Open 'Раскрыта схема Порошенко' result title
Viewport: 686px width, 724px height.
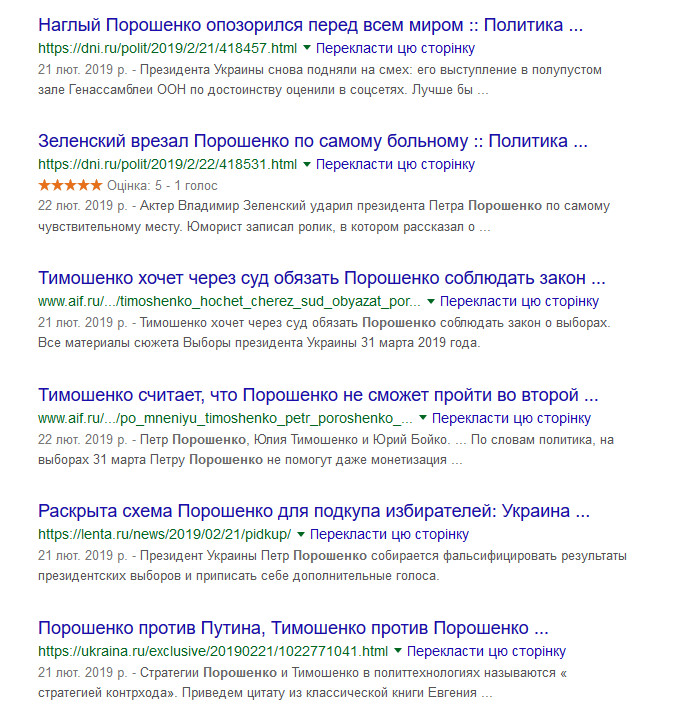pos(314,511)
